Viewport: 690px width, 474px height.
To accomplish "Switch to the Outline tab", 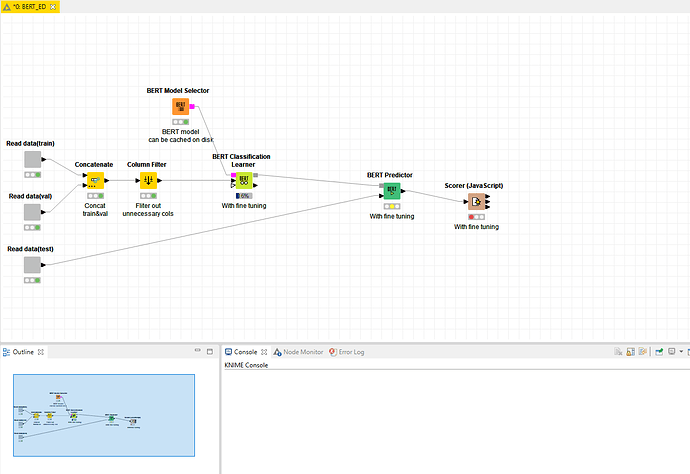I will [x=23, y=352].
